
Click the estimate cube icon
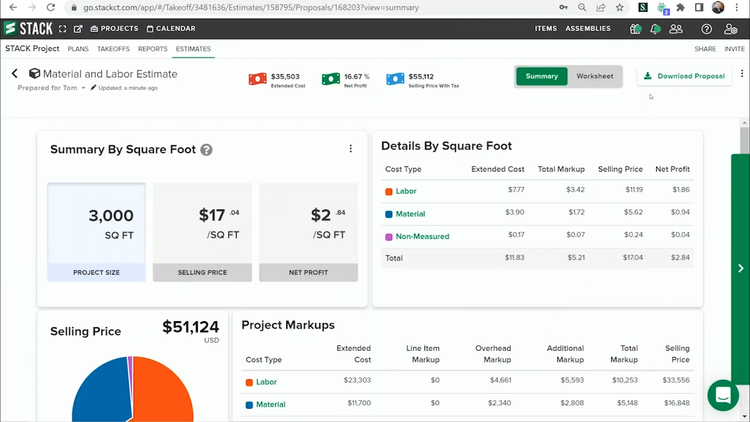pos(34,73)
